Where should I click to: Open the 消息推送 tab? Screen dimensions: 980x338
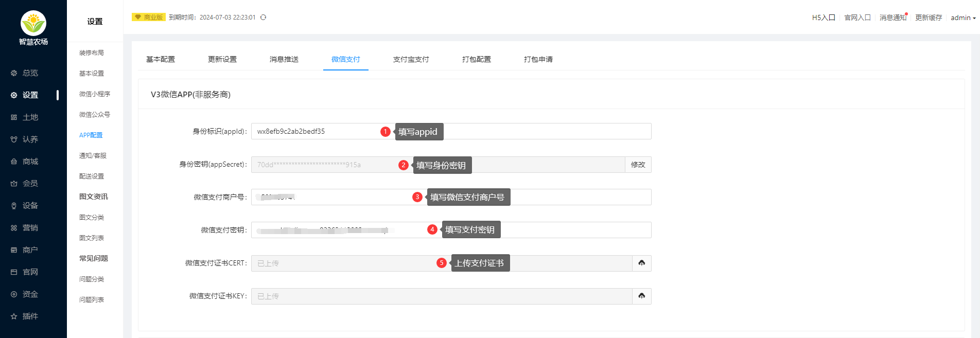pos(284,59)
